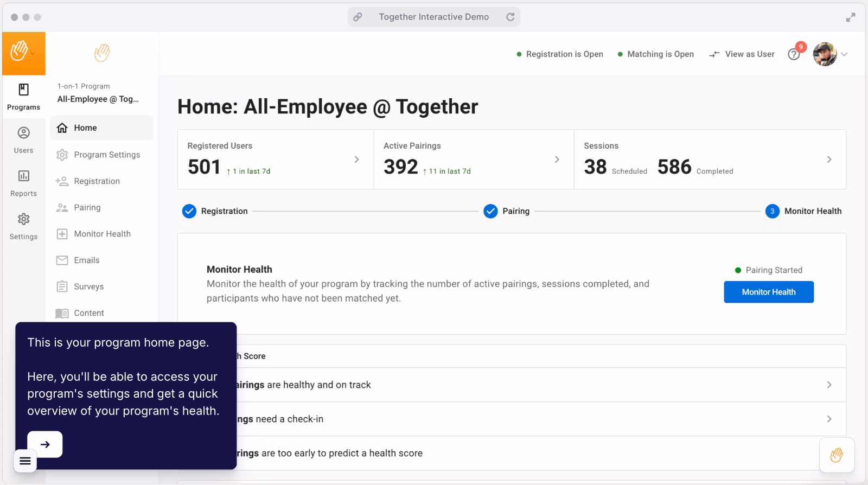The height and width of the screenshot is (485, 868).
Task: Expand the Registered Users card chevron
Action: coord(356,159)
